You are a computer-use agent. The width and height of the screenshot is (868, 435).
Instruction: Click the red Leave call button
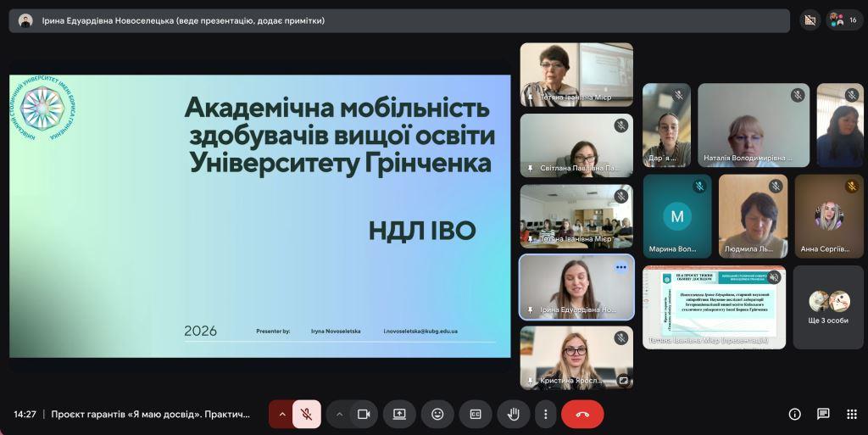point(582,415)
